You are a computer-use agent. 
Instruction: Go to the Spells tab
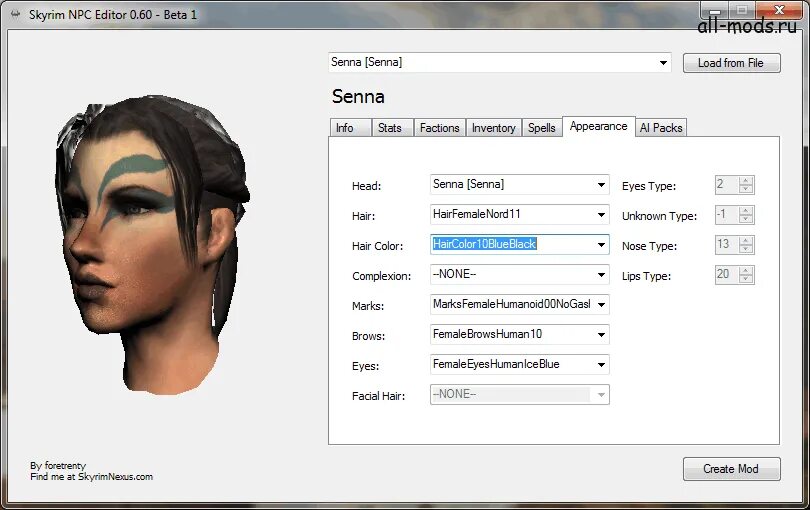pos(542,128)
